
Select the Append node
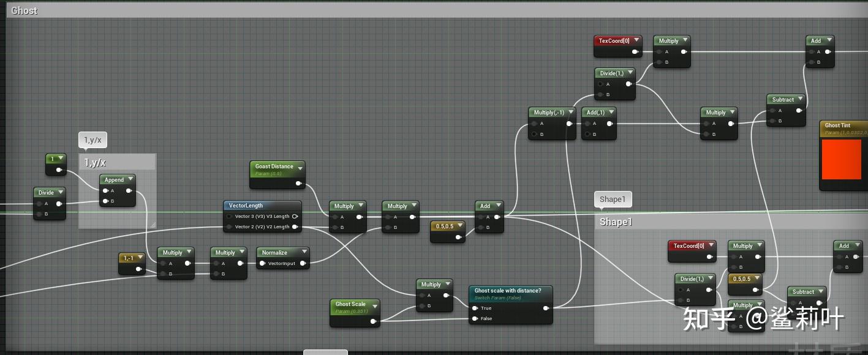click(113, 179)
